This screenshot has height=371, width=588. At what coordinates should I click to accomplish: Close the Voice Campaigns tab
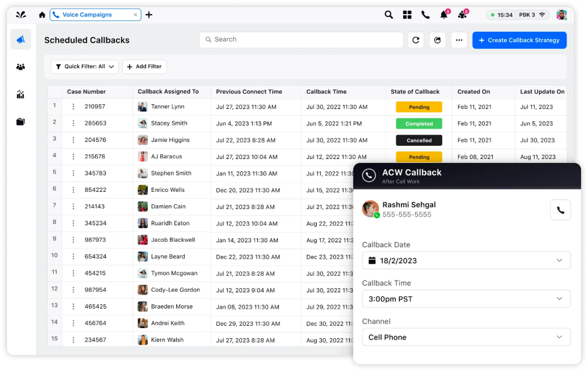pyautogui.click(x=136, y=15)
